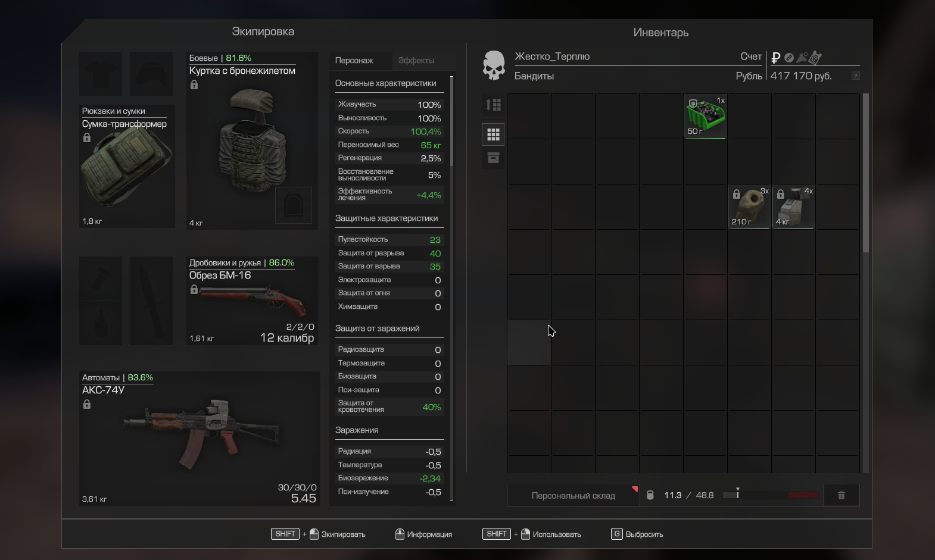This screenshot has width=935, height=560.
Task: Select the Сумка-трансформер backpack slot
Action: tap(127, 167)
